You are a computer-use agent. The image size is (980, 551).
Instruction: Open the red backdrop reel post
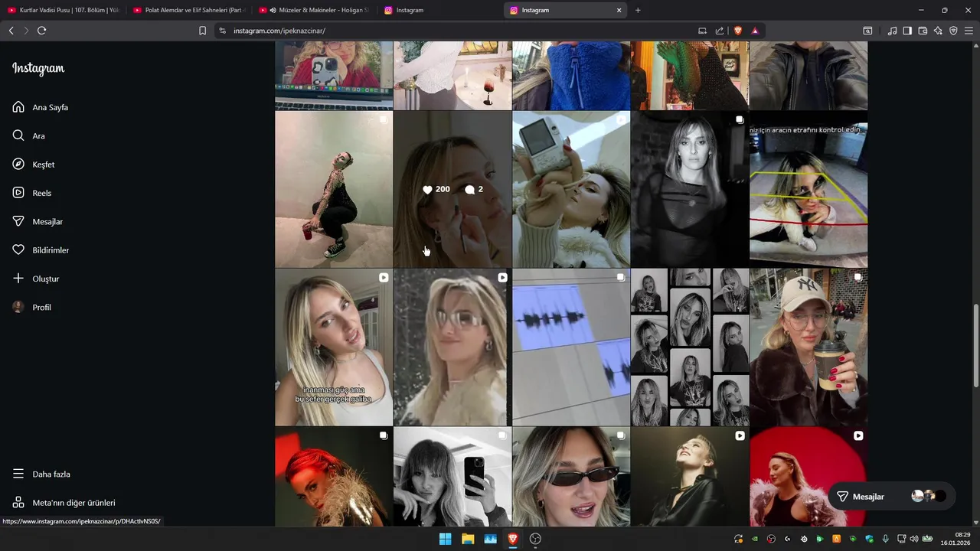808,477
